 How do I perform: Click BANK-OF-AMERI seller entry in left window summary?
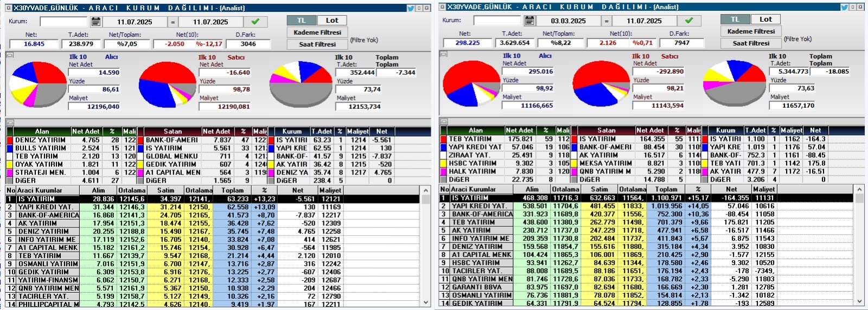click(x=171, y=140)
